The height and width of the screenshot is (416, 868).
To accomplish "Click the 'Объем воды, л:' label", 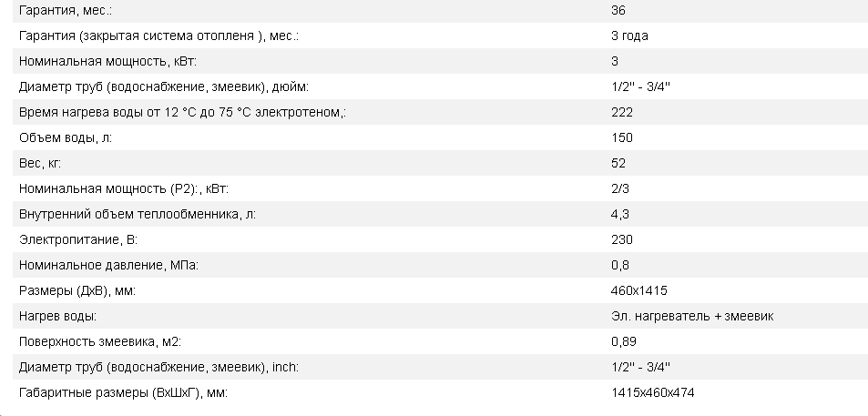I will click(x=66, y=137).
